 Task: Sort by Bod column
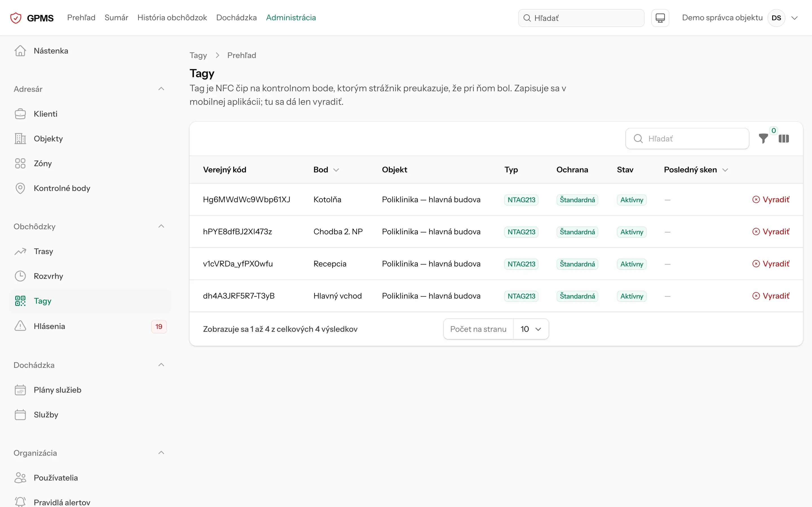[326, 170]
